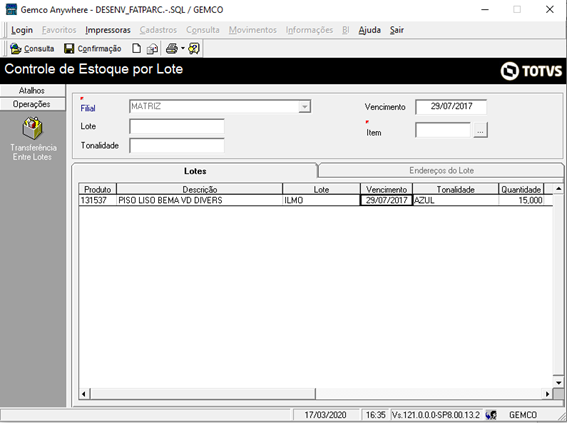The width and height of the screenshot is (567, 423).
Task: Click the Sair menu item
Action: [397, 30]
